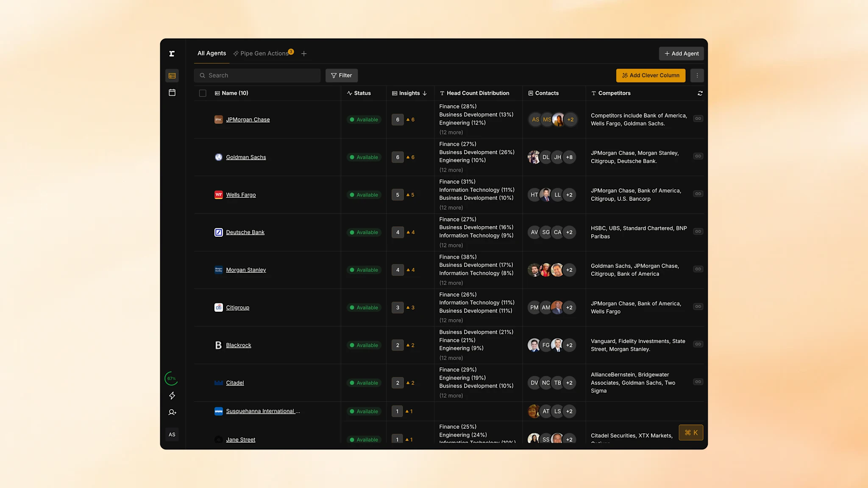Click the lightning bolt sidebar icon
This screenshot has height=488, width=868.
click(x=172, y=396)
